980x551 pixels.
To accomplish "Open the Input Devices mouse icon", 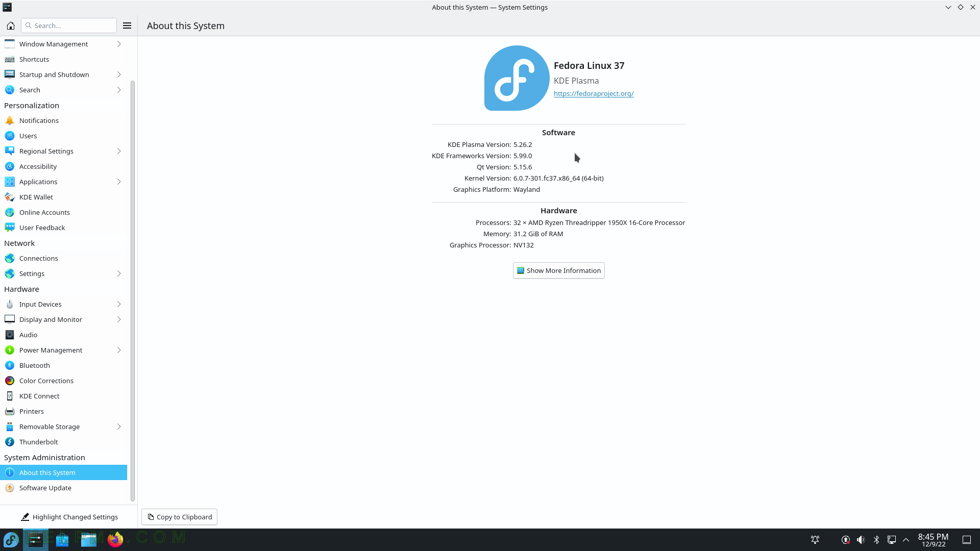I will pos(10,304).
